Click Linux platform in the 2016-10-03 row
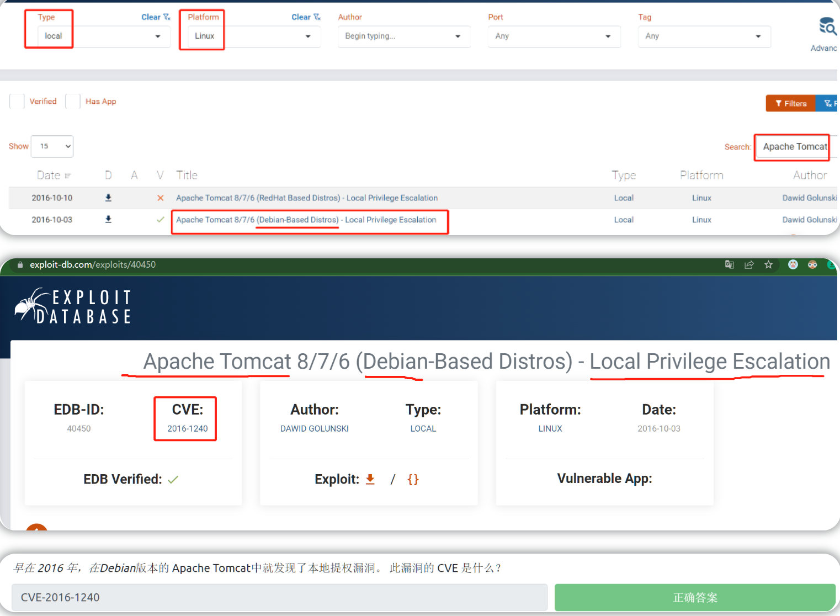The image size is (840, 616). (701, 220)
